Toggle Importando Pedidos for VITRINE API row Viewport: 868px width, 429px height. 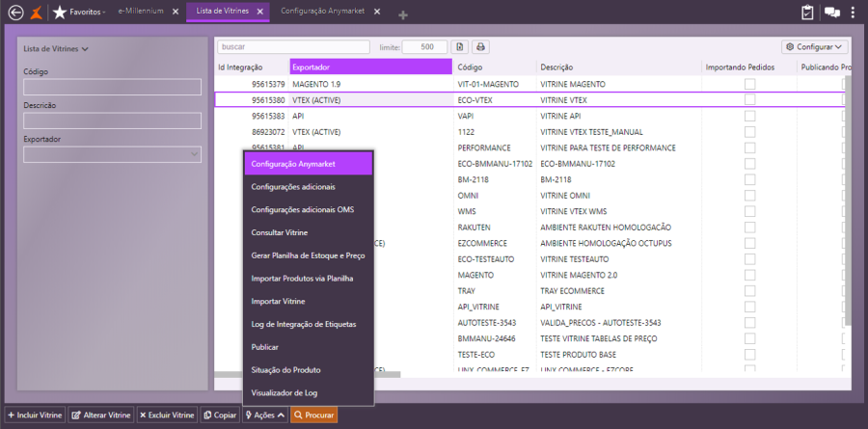(749, 116)
